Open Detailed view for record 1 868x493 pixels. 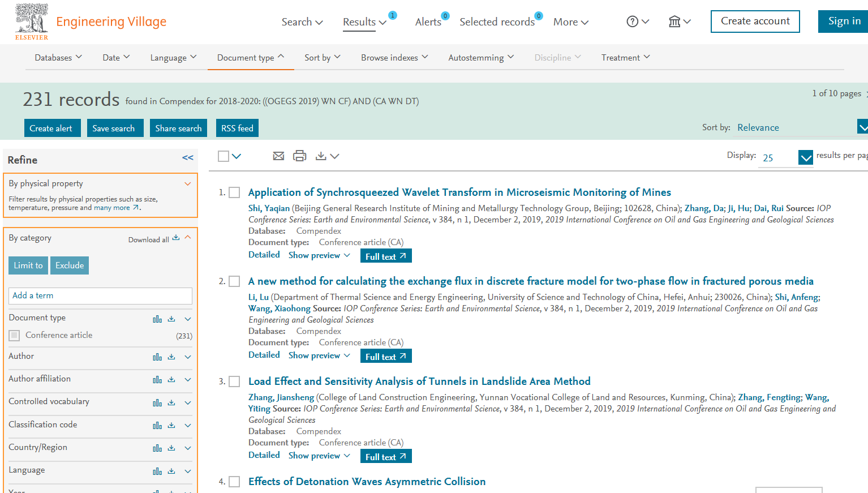[x=264, y=255]
